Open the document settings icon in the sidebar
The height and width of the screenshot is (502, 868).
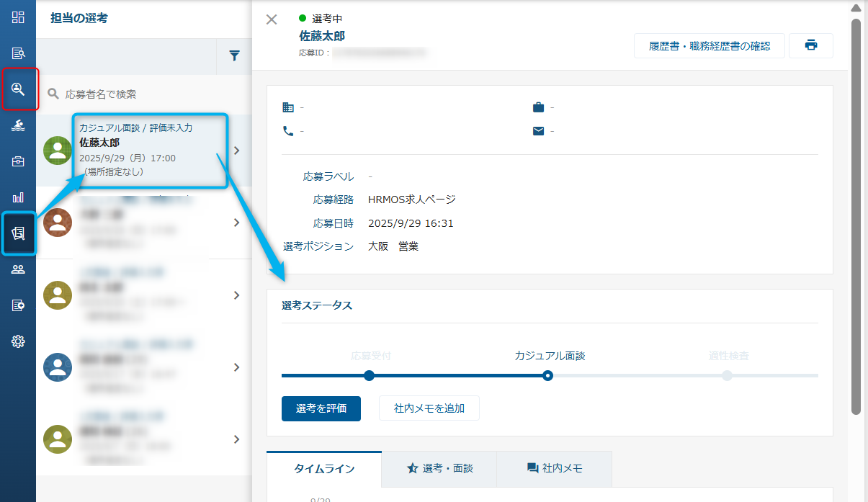click(x=18, y=305)
